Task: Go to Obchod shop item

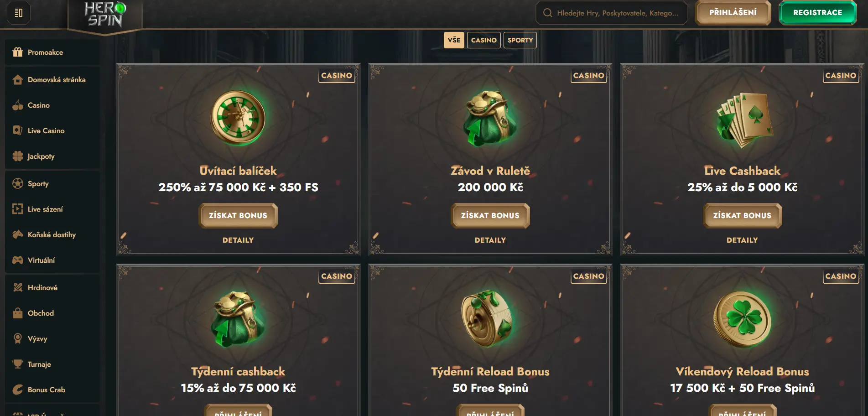Action: click(x=41, y=313)
